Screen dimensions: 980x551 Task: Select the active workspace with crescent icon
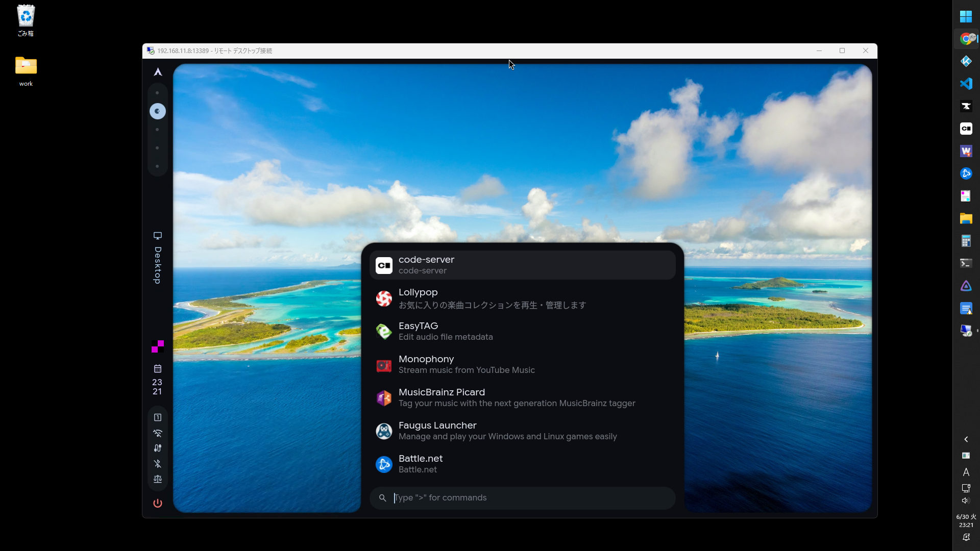pos(158,111)
